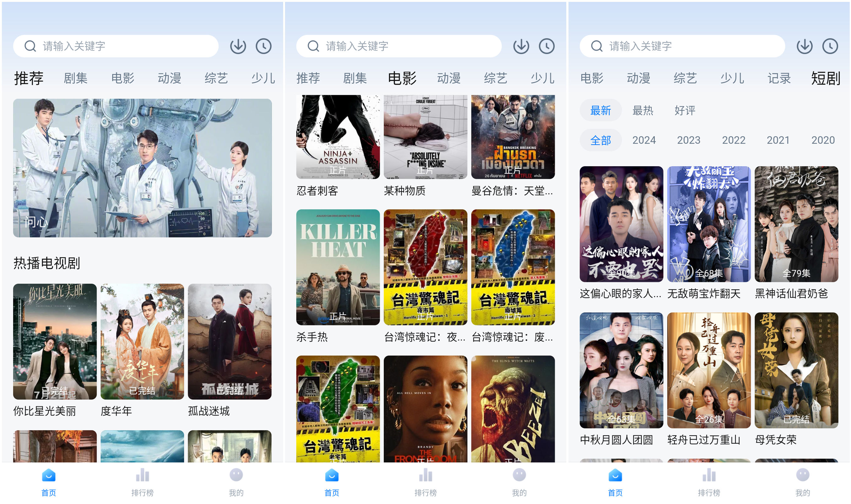Viewport: 851px width, 504px height.
Task: Switch to 剧集 tab in left screen
Action: point(76,78)
